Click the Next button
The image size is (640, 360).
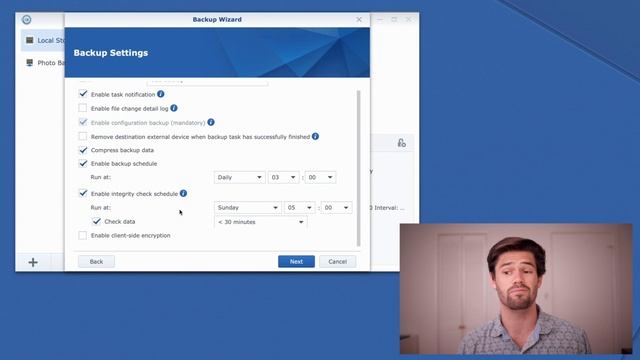coord(296,262)
